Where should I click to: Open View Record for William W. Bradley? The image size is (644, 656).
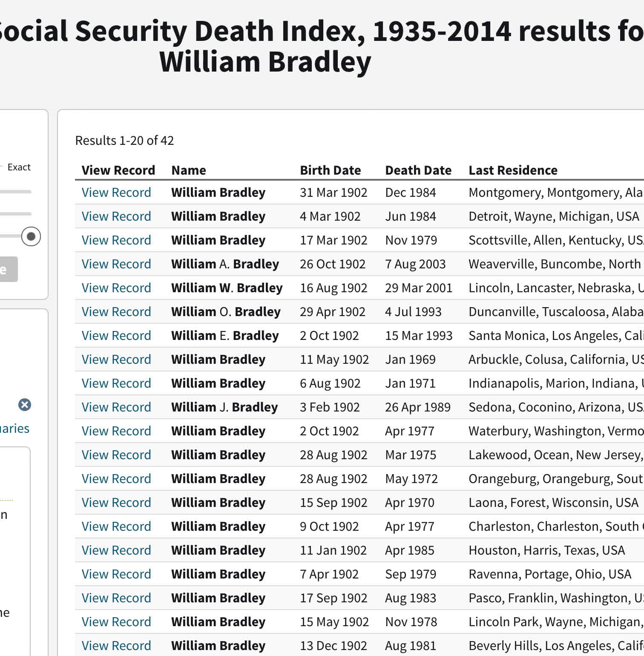tap(116, 288)
